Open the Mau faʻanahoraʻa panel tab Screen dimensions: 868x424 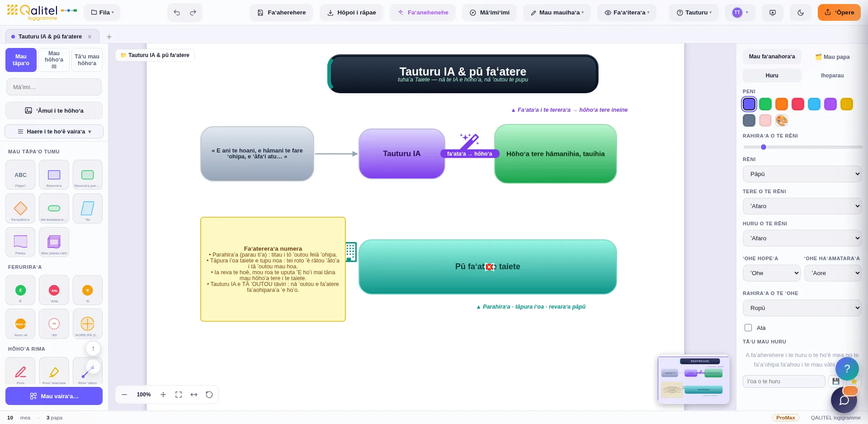click(772, 57)
